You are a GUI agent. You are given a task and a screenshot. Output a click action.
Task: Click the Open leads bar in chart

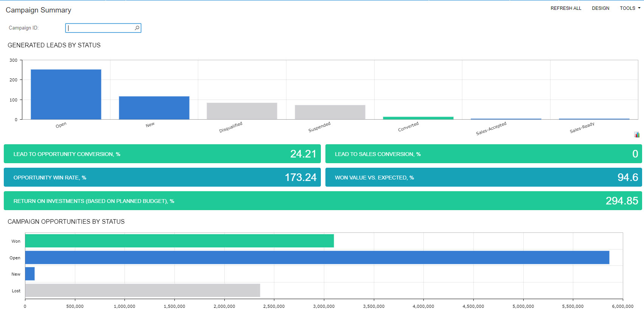coord(66,94)
